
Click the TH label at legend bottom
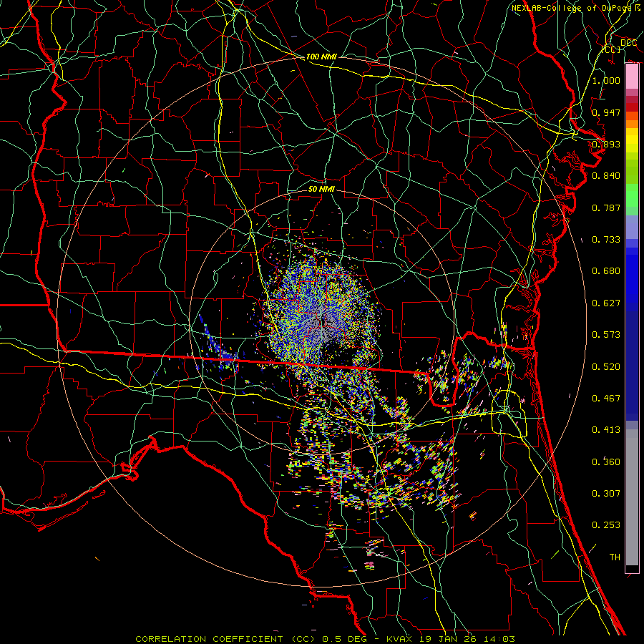tap(615, 557)
